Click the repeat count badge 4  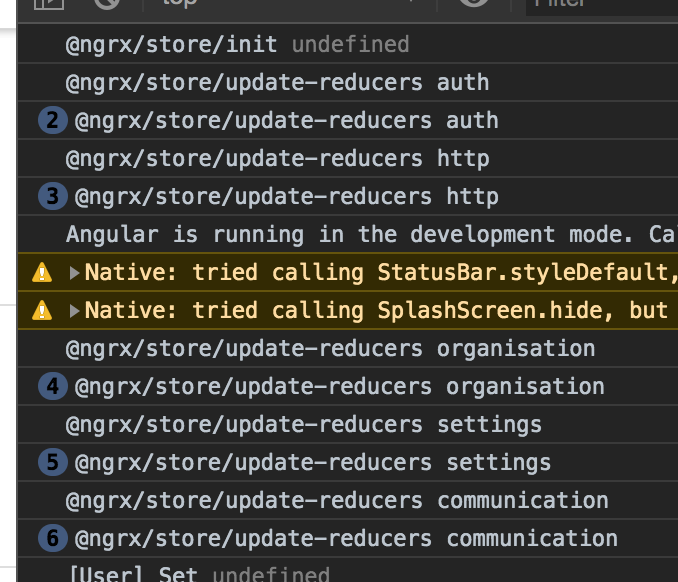(x=53, y=386)
